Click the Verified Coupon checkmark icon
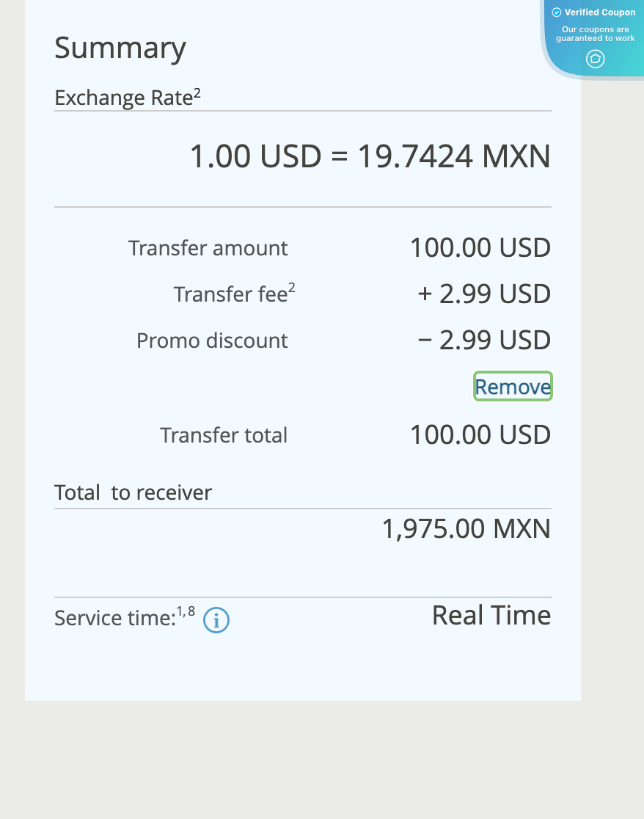The height and width of the screenshot is (819, 644). 557,12
